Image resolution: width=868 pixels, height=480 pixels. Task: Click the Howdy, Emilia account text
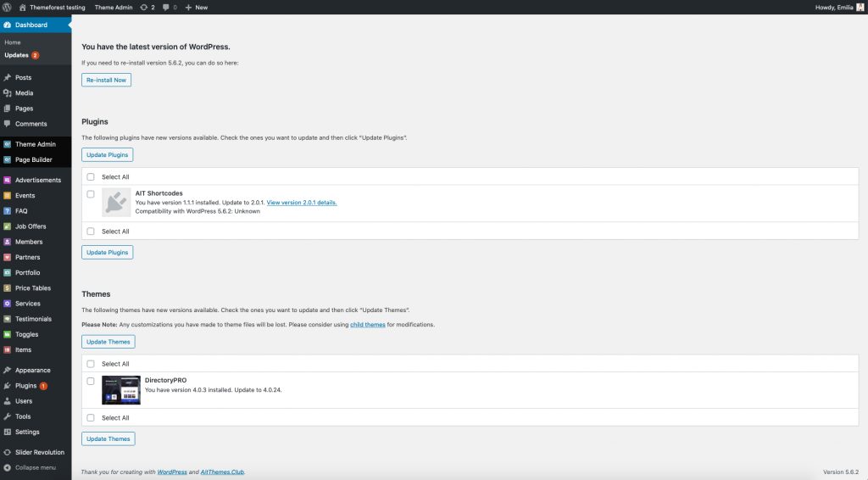834,7
